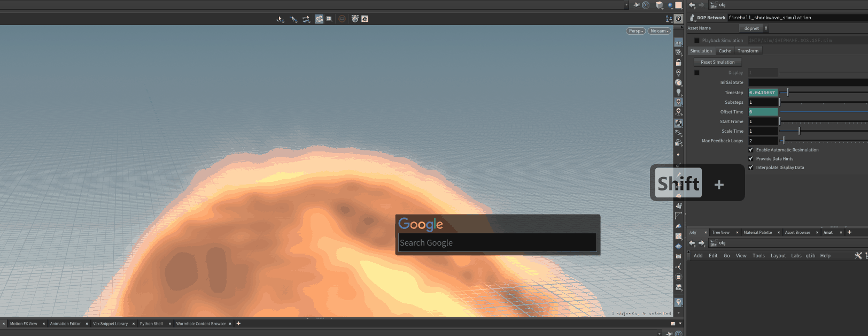The width and height of the screenshot is (868, 336).
Task: Switch to the Cache tab
Action: click(x=725, y=51)
